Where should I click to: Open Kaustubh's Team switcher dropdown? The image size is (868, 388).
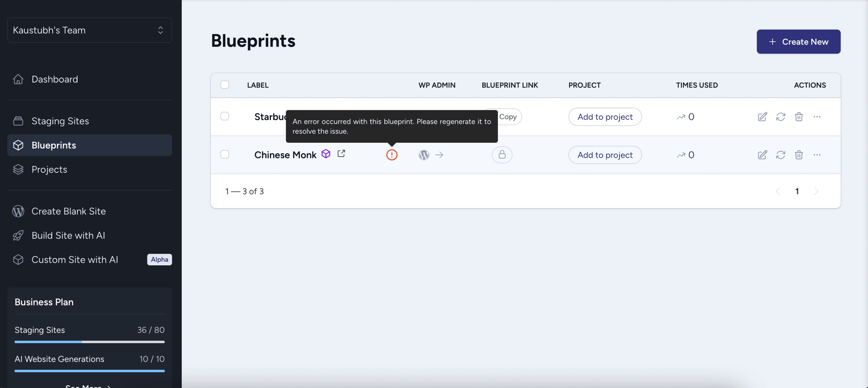click(90, 30)
